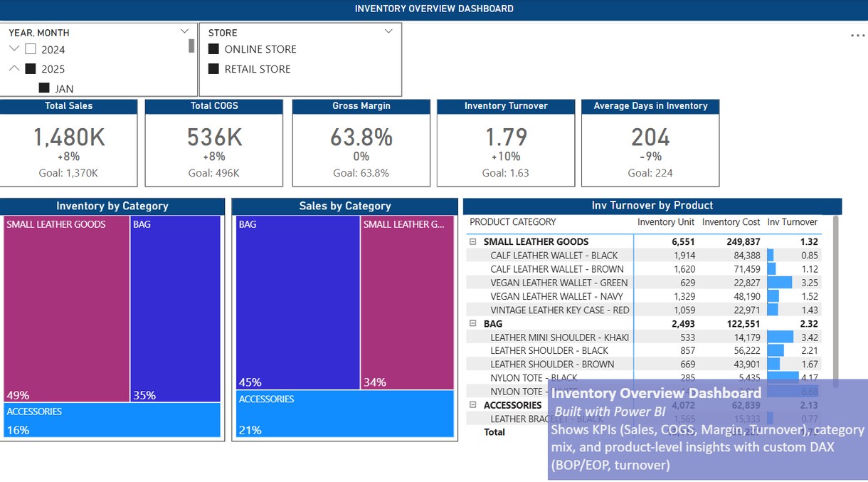Image resolution: width=868 pixels, height=482 pixels.
Task: Uncheck the 2025 year checkbox
Action: (x=30, y=69)
